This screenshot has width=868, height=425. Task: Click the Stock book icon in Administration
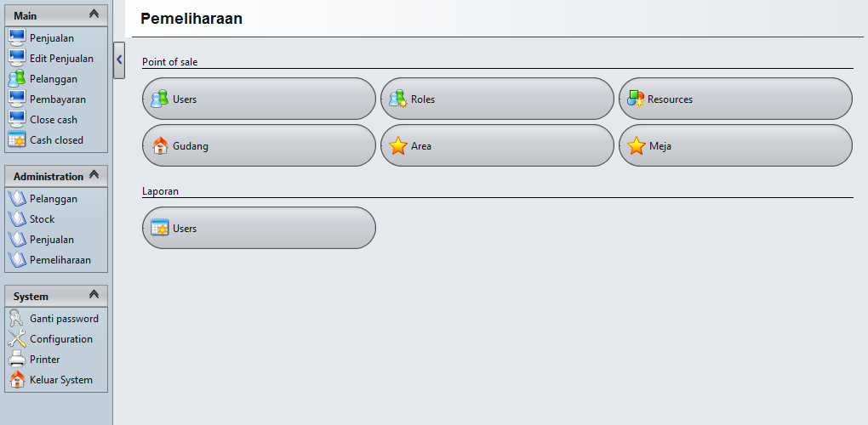click(17, 219)
